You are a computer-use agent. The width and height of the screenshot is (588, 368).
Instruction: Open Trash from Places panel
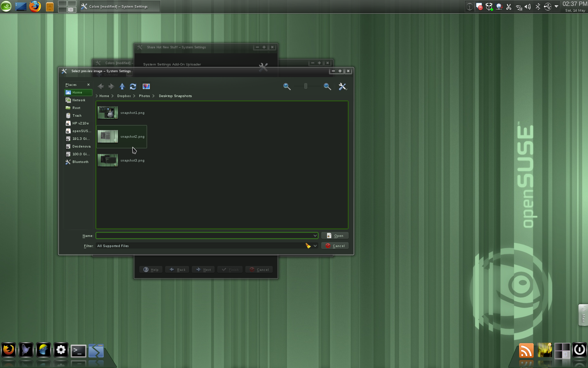78,116
